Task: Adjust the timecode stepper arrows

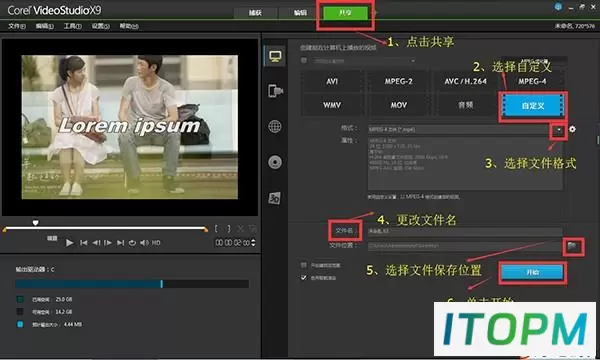Action: (253, 243)
